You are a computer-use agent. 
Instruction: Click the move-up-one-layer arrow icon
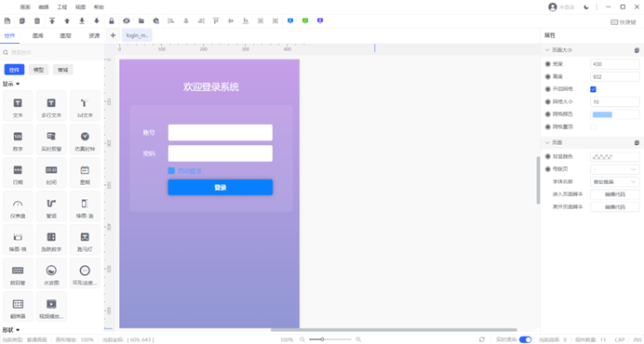(x=67, y=20)
